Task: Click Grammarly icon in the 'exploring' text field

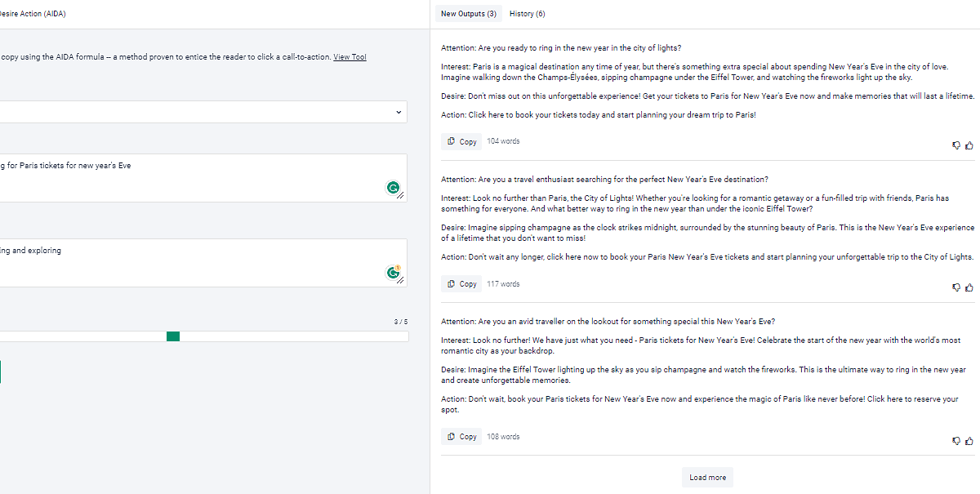Action: coord(393,274)
